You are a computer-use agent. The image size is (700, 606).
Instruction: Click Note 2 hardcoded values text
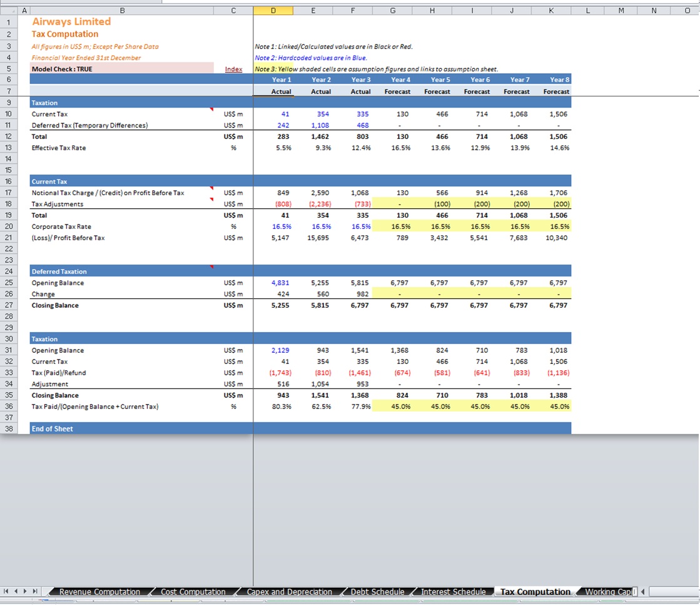(311, 58)
